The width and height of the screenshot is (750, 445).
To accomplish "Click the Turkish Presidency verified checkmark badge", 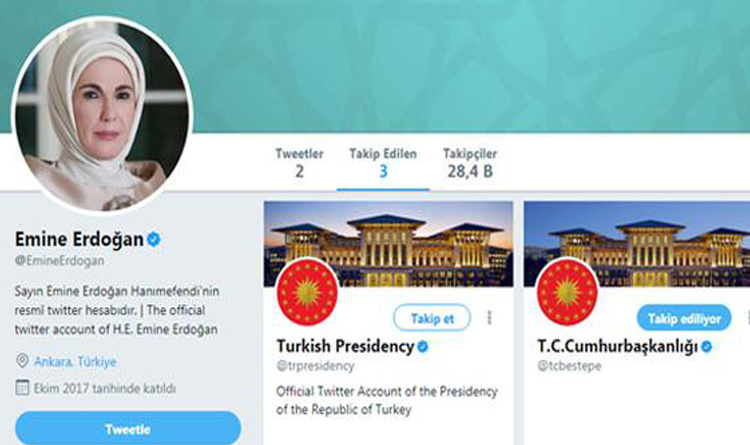I will click(x=423, y=346).
